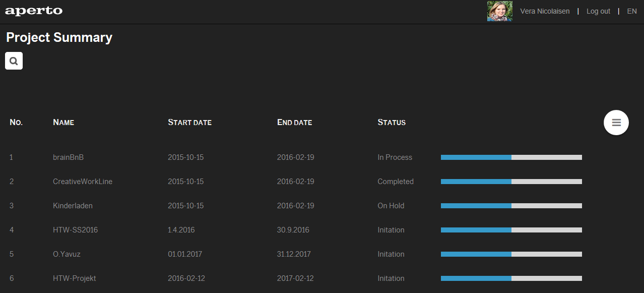Click the aperto logo
Viewport: 644px width, 293px height.
pyautogui.click(x=34, y=11)
